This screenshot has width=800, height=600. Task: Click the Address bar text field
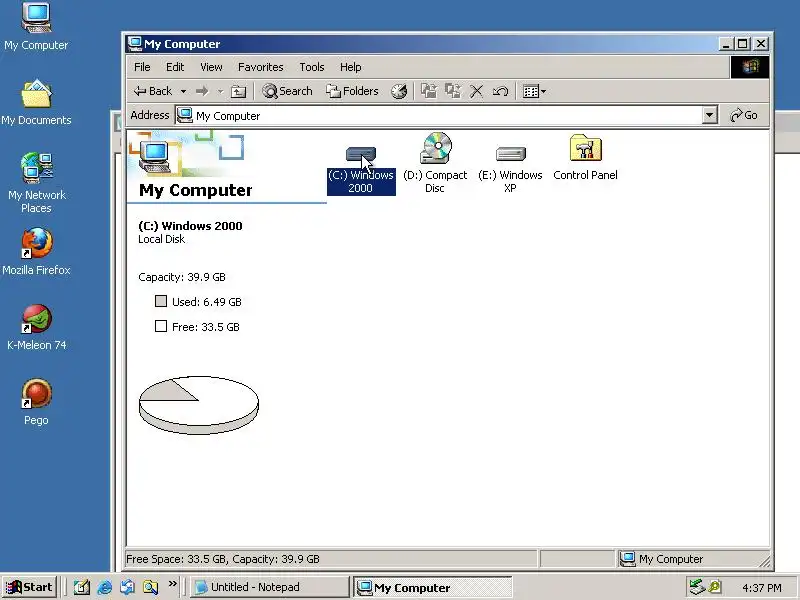pyautogui.click(x=439, y=116)
